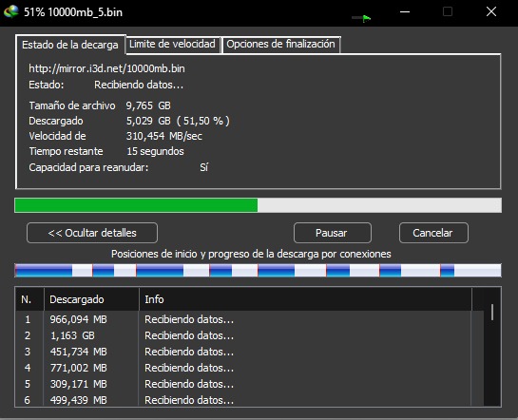Screen dimensions: 518x420
Task: Click the N. column header
Action: point(29,299)
